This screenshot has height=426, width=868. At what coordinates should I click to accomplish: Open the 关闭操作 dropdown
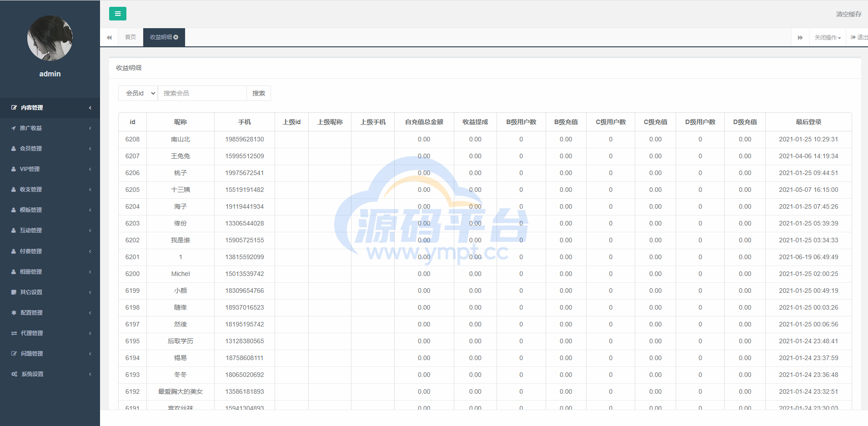(827, 37)
